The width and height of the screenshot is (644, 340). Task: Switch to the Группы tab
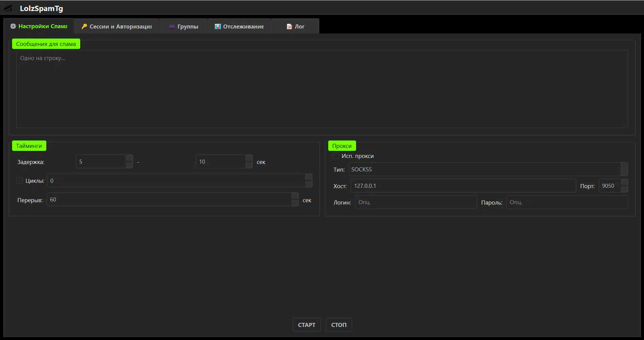coord(183,26)
